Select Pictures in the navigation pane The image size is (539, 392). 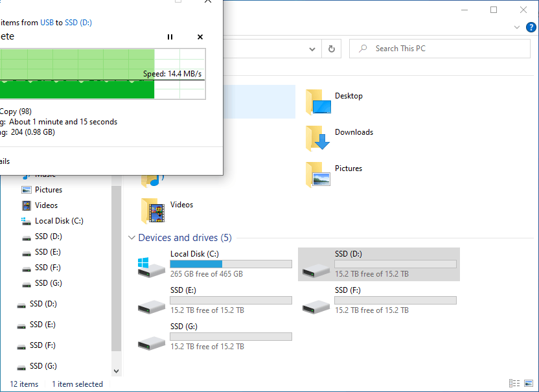click(x=48, y=189)
